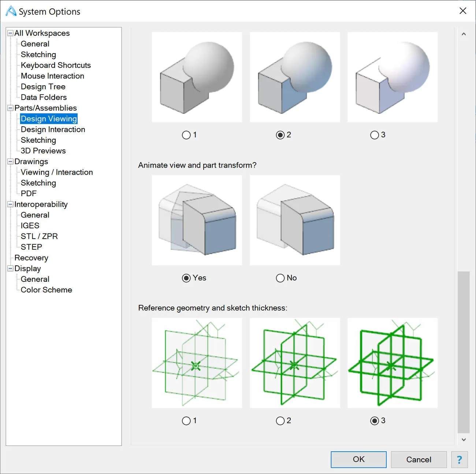Click the scrollbar up arrow
Viewport: 476px width, 474px height.
click(464, 34)
